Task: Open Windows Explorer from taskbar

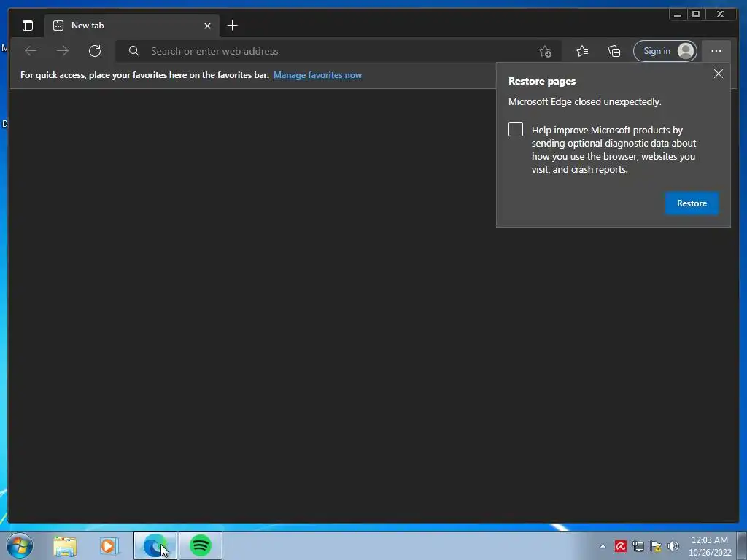Action: click(65, 546)
